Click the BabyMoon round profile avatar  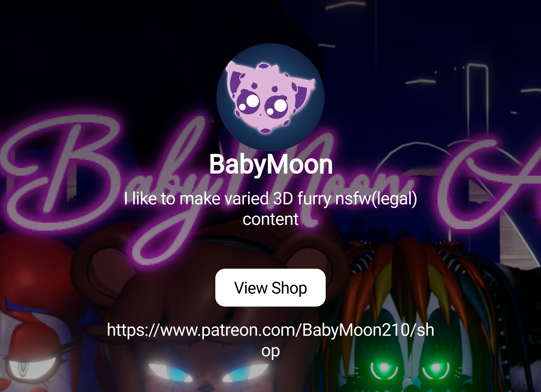click(270, 97)
